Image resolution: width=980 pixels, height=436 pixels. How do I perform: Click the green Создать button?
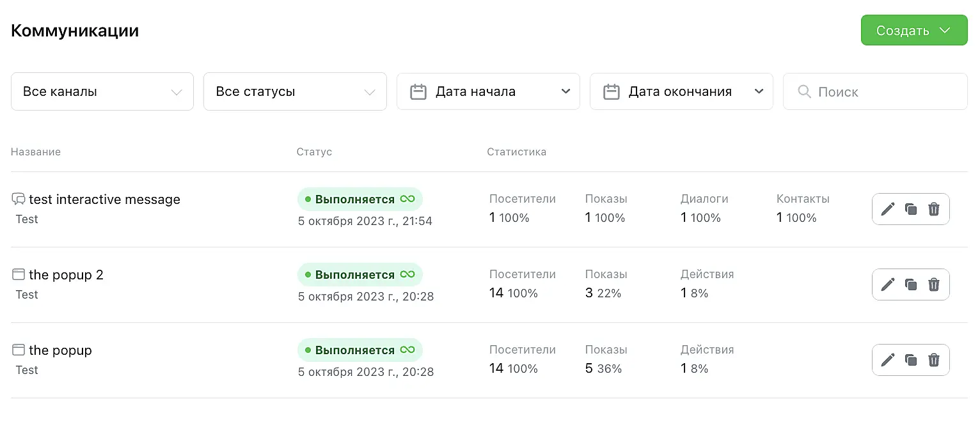(913, 30)
